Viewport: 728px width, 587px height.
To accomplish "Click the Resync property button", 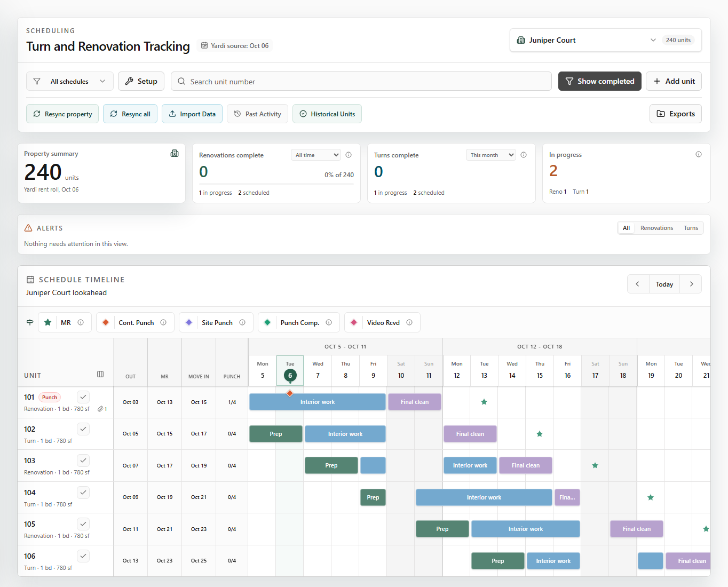I will pos(62,114).
